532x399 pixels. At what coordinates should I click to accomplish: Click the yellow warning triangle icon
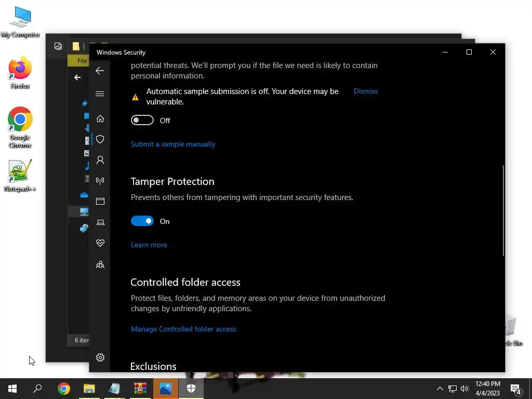pyautogui.click(x=135, y=97)
